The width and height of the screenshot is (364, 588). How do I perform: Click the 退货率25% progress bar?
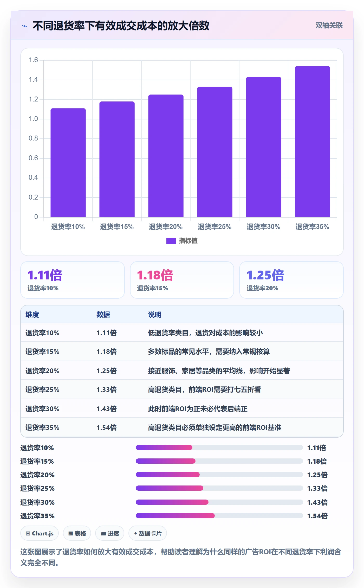pos(219,488)
